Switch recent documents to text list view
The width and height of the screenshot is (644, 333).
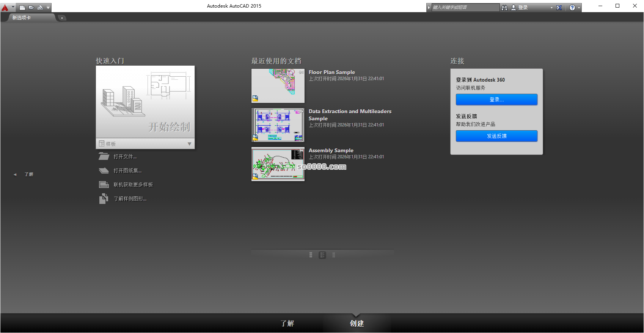tap(334, 255)
